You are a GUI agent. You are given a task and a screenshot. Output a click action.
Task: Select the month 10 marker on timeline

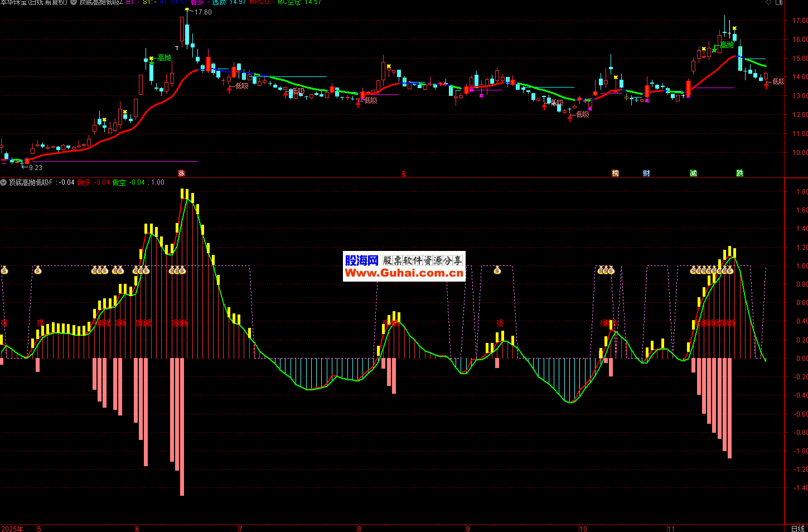(583, 529)
